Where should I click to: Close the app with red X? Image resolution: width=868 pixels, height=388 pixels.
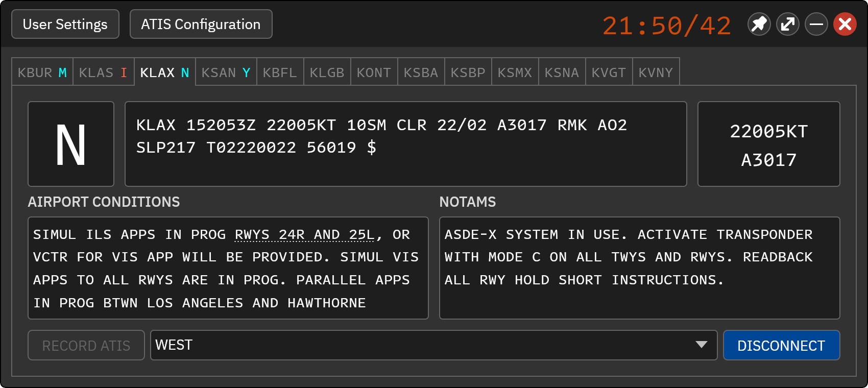(x=845, y=24)
